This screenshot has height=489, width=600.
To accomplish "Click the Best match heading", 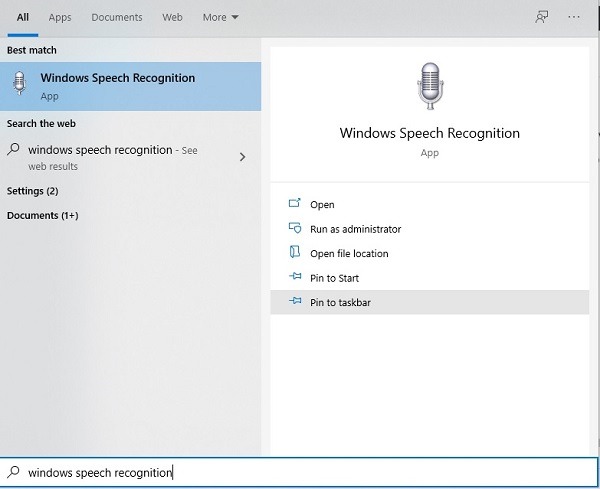I will pos(32,50).
